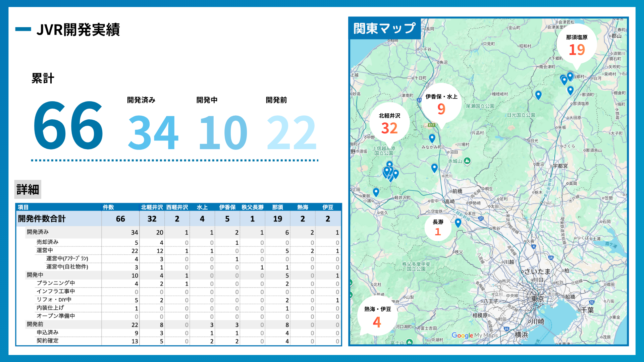Click the 関東マップ title tab
The width and height of the screenshot is (644, 362).
pyautogui.click(x=384, y=28)
